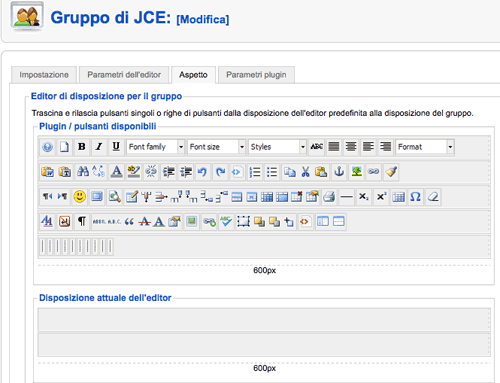Click the Underline button

(x=116, y=147)
